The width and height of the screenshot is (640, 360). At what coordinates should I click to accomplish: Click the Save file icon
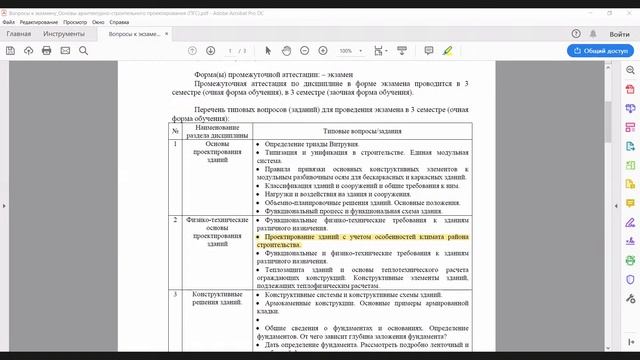coord(10,51)
